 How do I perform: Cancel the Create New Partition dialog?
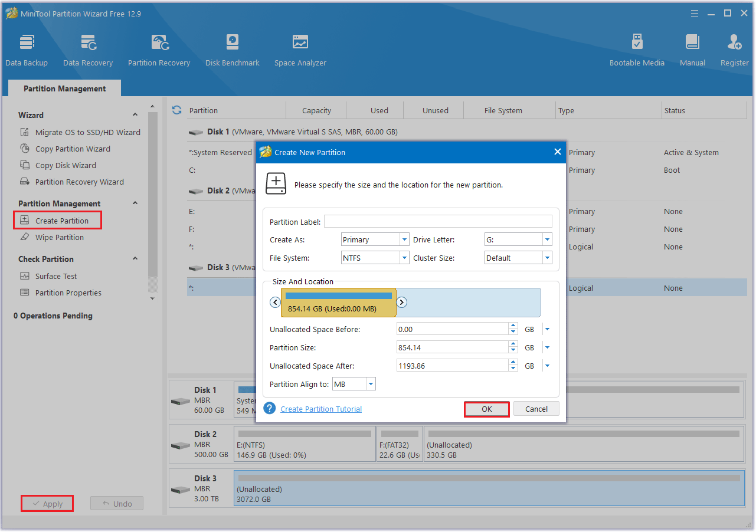coord(536,409)
